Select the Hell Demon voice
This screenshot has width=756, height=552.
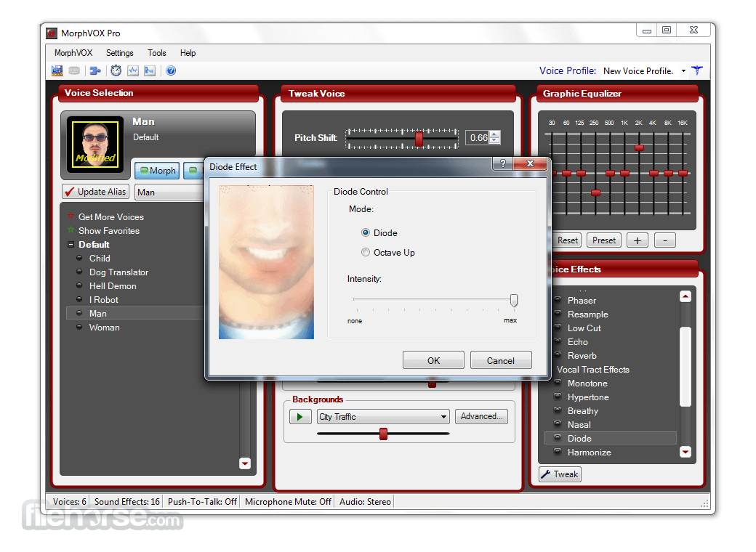click(113, 285)
